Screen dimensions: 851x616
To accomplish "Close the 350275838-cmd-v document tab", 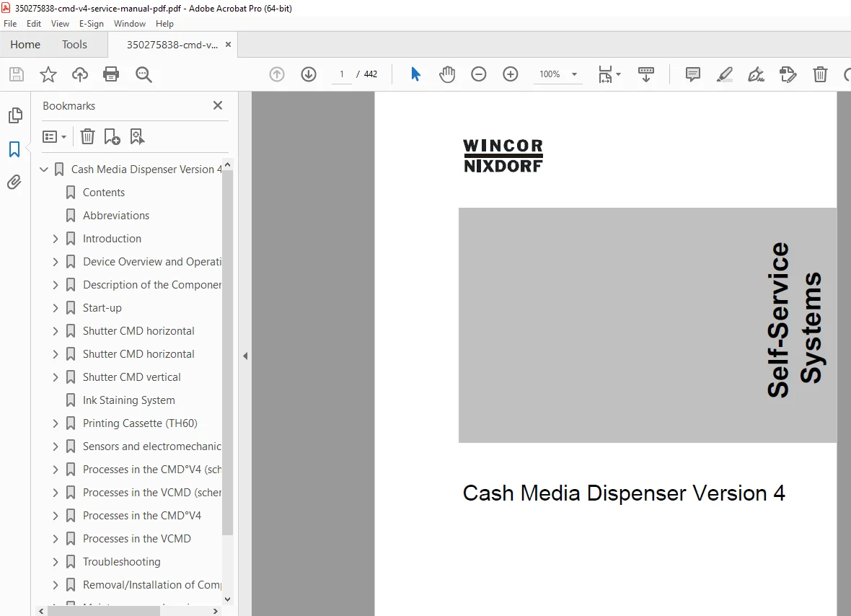I will 228,45.
